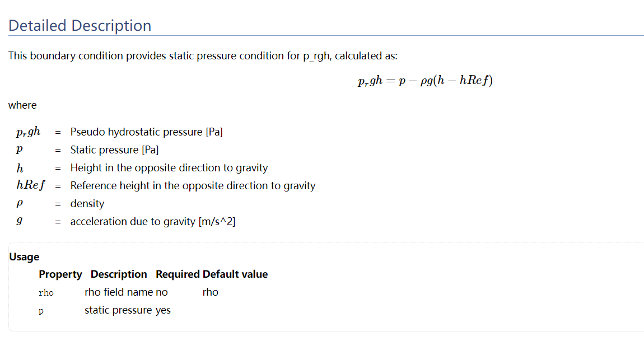Click the Required column header
The image size is (644, 341).
(x=178, y=274)
